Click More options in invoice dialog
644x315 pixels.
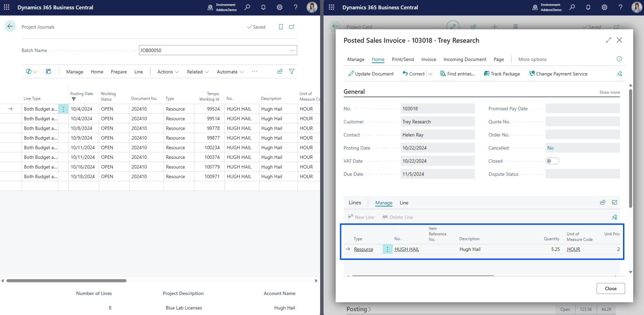click(532, 59)
